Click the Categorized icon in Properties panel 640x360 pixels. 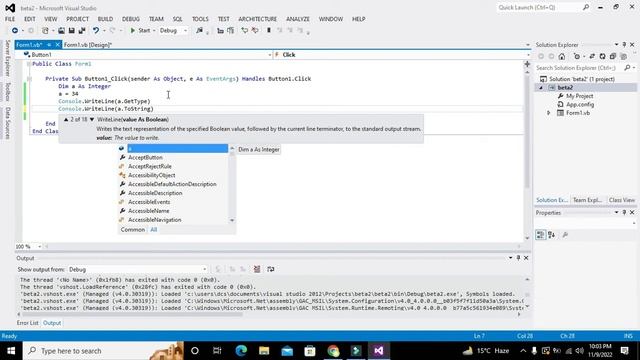coord(540,235)
